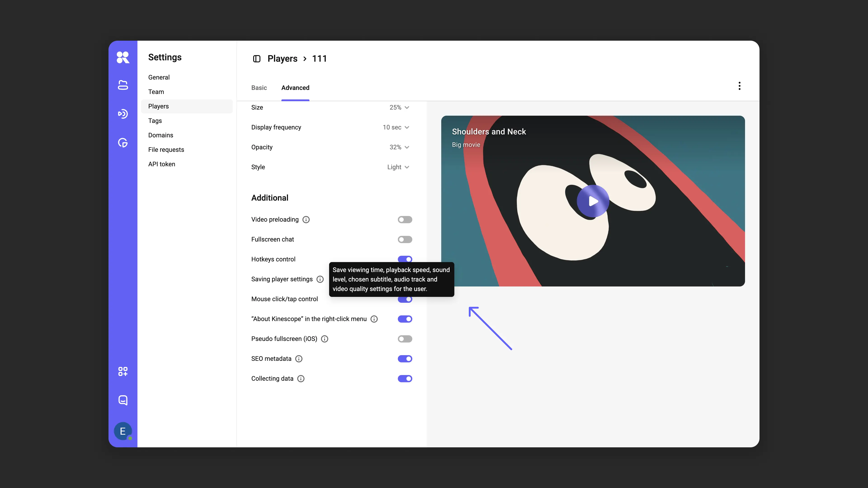Click the info icon beside About Kinescope option
Viewport: 868px width, 488px height.
click(x=374, y=319)
